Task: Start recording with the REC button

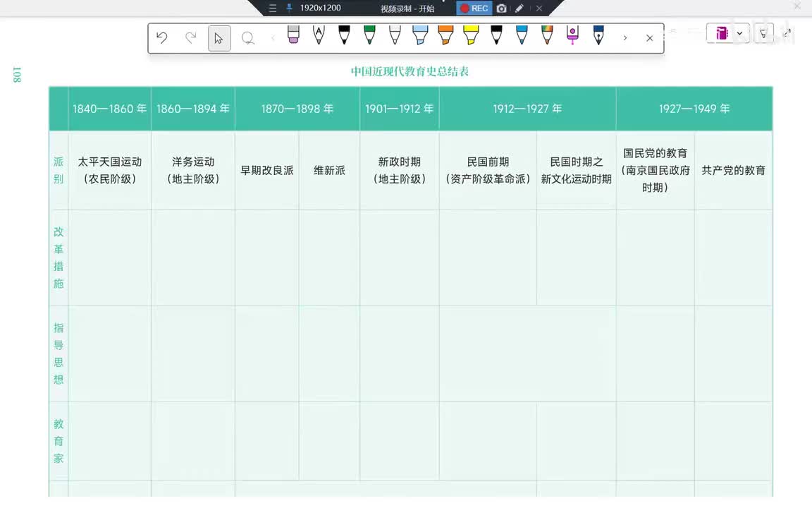Action: [x=474, y=8]
